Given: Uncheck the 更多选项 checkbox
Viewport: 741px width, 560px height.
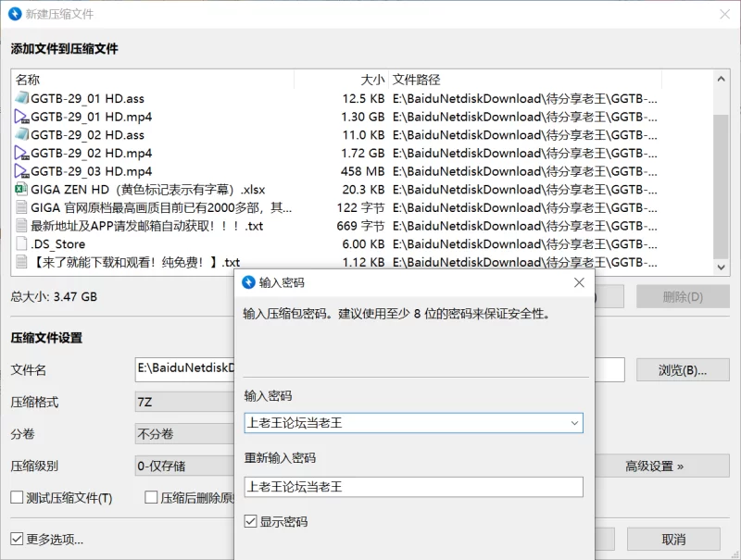Looking at the screenshot, I should point(17,539).
